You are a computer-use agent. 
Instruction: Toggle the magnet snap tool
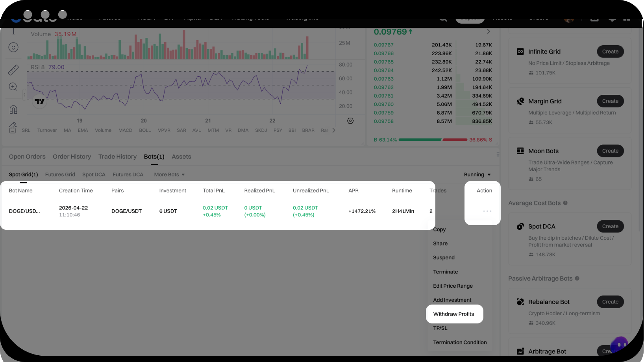point(13,109)
